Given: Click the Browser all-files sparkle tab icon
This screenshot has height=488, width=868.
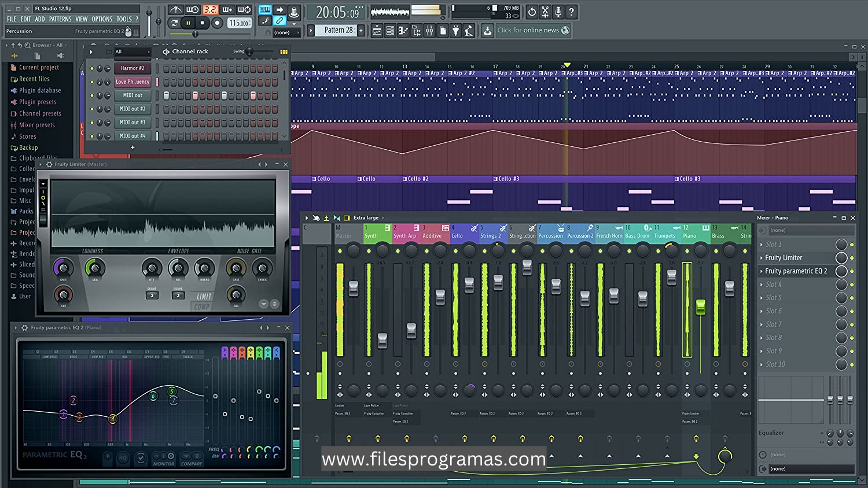Looking at the screenshot, I should [14, 56].
